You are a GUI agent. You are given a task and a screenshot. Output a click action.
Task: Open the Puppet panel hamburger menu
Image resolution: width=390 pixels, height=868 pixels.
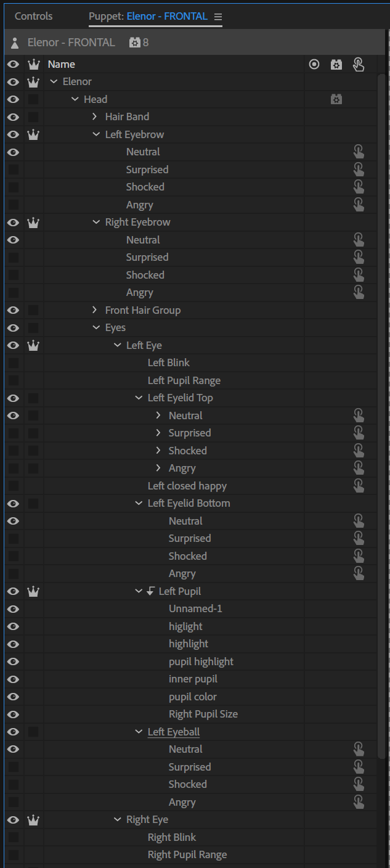[217, 17]
